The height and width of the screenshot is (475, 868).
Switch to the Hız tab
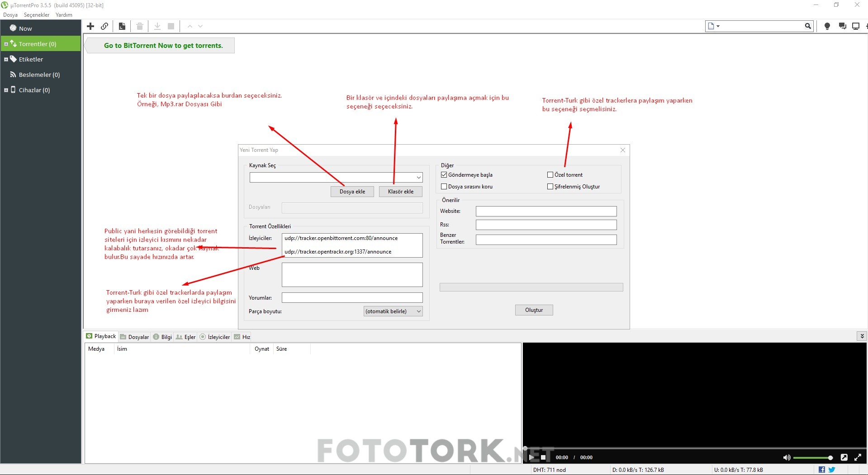242,337
